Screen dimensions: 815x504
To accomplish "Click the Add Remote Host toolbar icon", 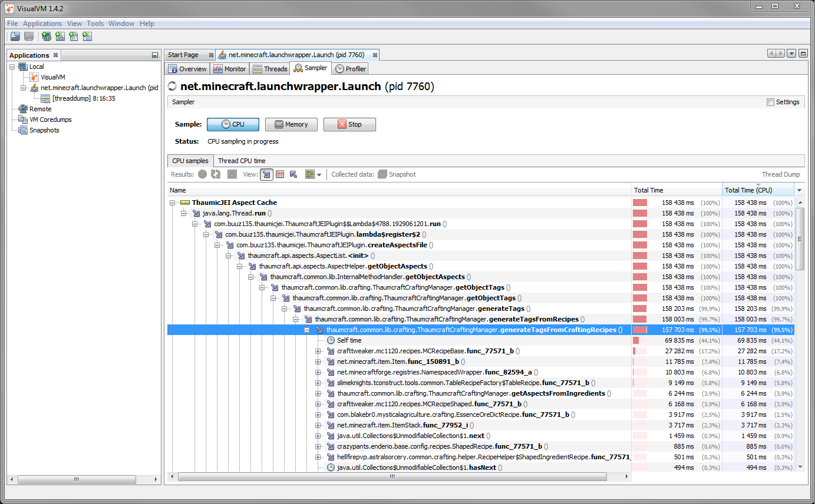I will click(47, 37).
